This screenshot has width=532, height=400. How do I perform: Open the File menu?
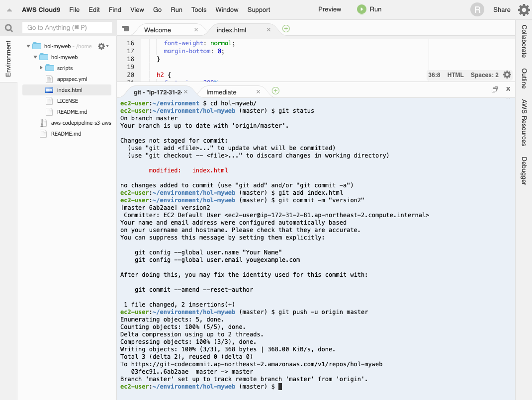coord(74,10)
